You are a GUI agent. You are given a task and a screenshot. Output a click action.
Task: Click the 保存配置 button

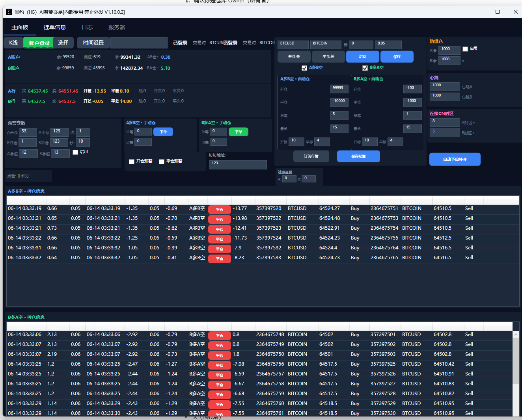358,156
